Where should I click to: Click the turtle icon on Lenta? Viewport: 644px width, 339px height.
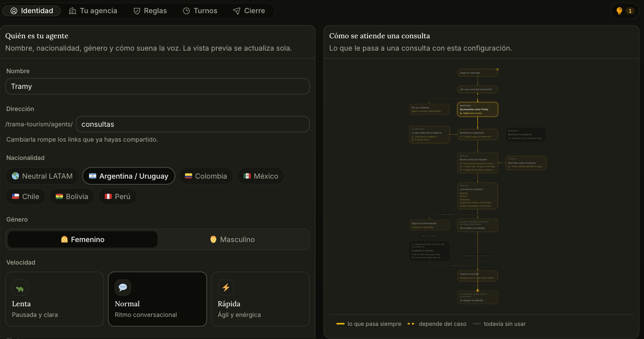coord(20,288)
